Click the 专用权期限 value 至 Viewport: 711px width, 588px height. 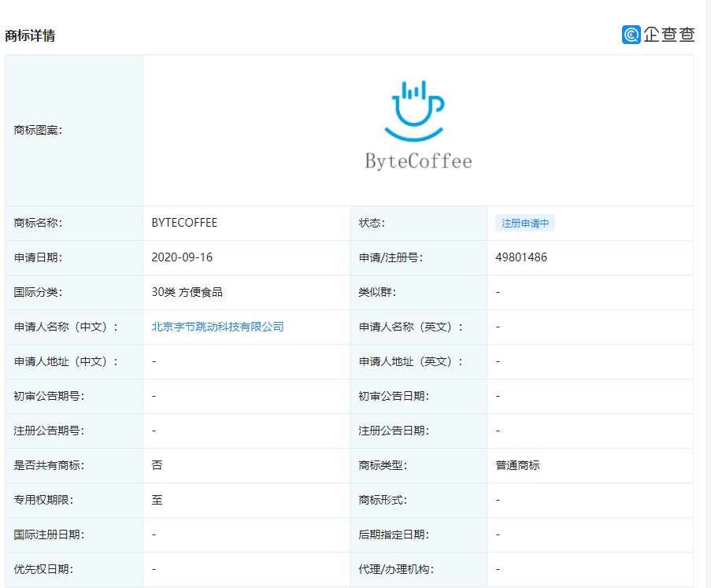point(157,500)
